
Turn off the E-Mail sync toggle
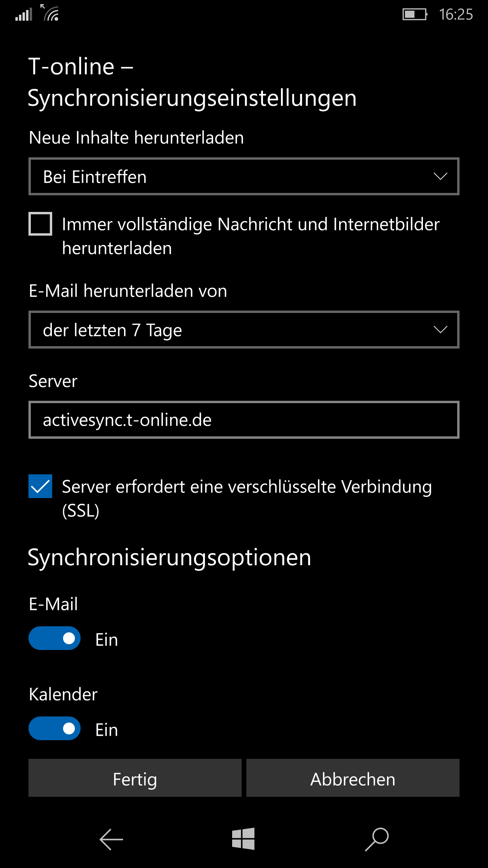(55, 638)
